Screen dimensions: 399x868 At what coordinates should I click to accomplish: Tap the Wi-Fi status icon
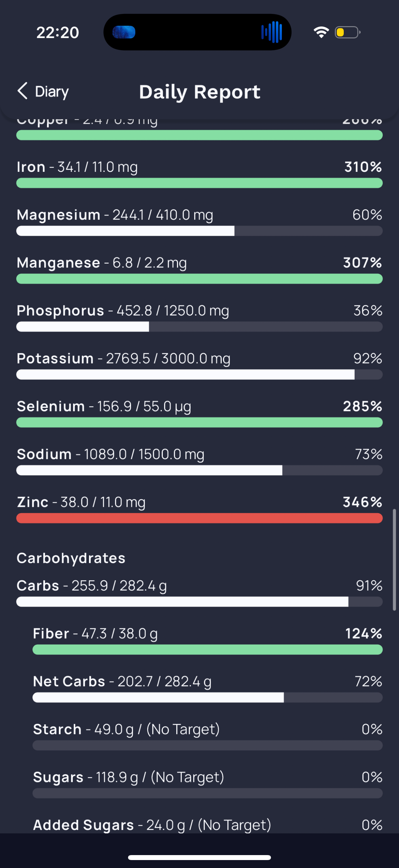(321, 32)
